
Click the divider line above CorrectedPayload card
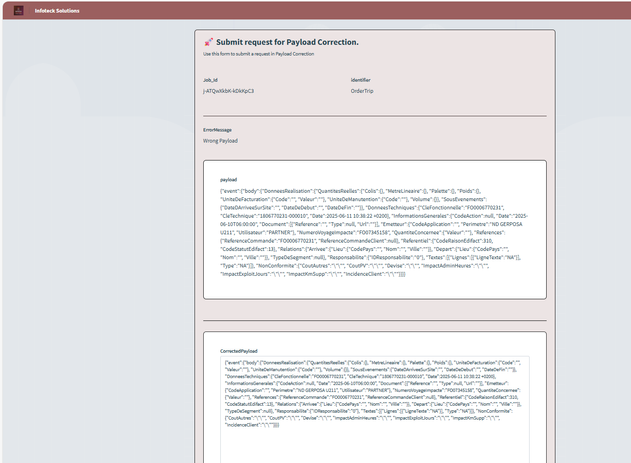(375, 320)
